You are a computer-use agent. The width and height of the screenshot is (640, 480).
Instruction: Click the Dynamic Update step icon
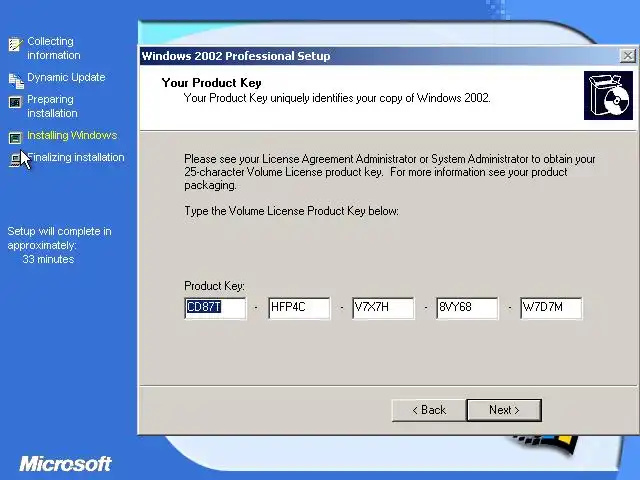pos(16,80)
